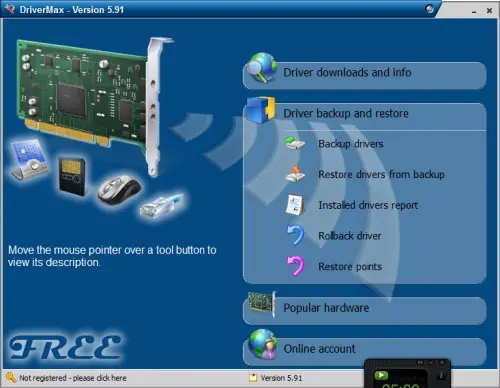This screenshot has width=500, height=388.
Task: Click the Backup drivers green arrow icon
Action: point(295,144)
